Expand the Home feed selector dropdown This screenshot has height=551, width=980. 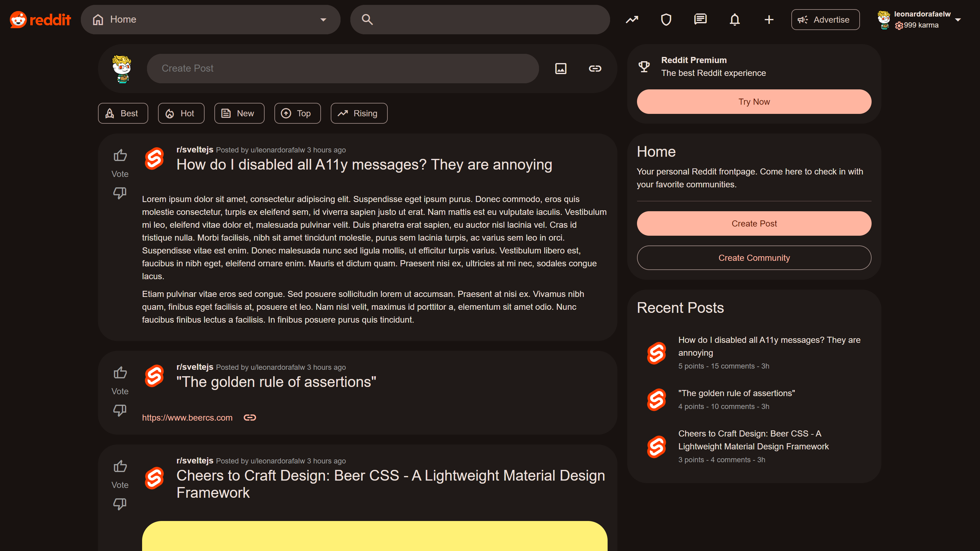tap(324, 19)
